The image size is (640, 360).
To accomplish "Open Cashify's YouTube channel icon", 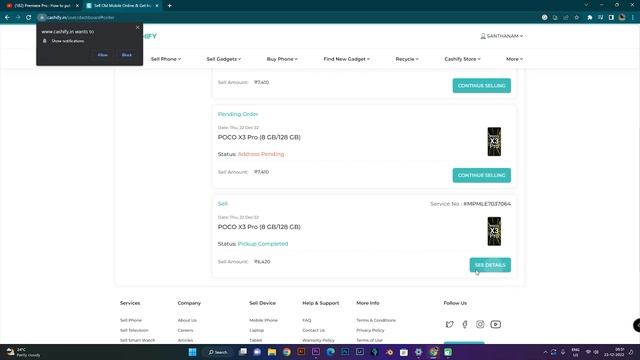I will (496, 324).
